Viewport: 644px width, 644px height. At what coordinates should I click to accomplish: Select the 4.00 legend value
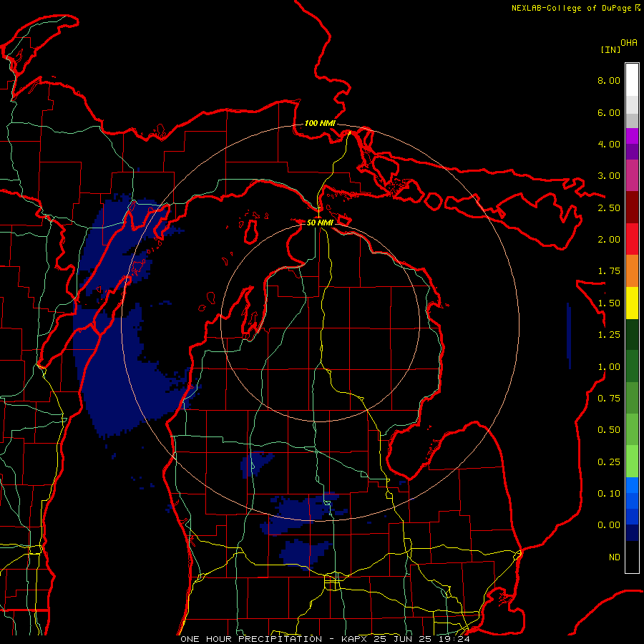pos(609,144)
